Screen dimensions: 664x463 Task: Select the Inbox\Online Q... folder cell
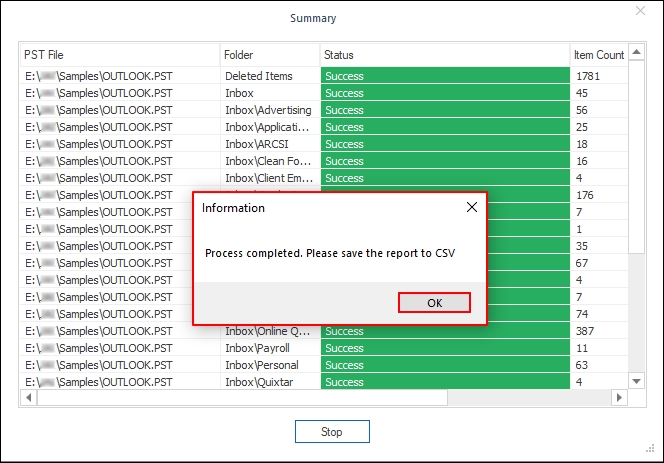pyautogui.click(x=270, y=331)
